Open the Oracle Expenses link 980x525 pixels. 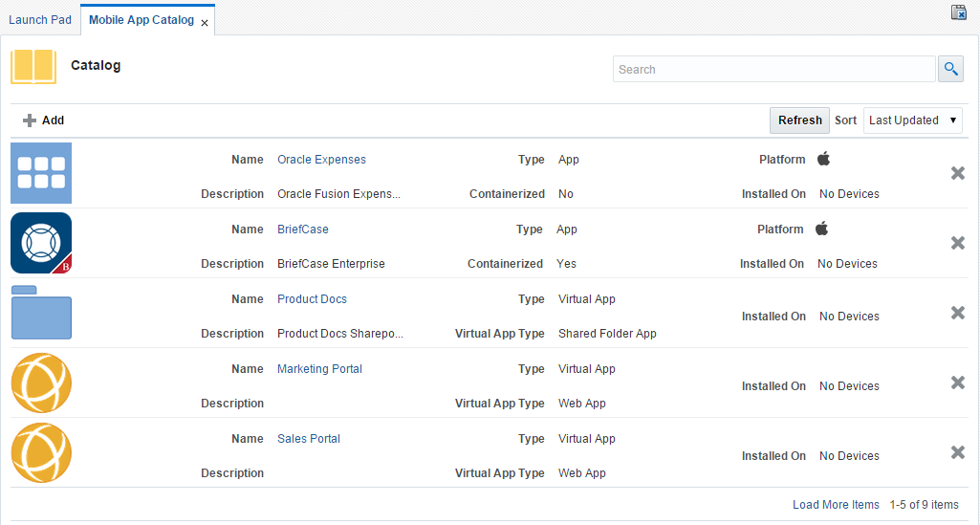[x=321, y=160]
